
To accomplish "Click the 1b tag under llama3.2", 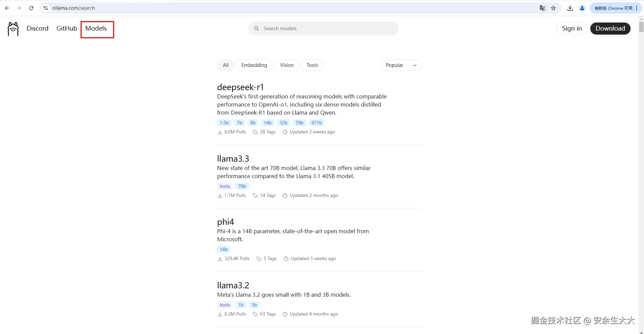I will coord(241,305).
